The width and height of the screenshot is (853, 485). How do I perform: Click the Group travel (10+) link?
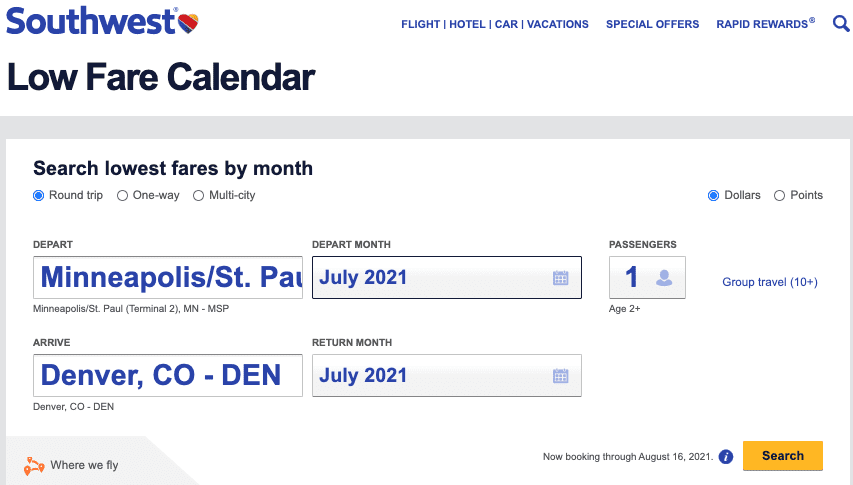pos(770,282)
